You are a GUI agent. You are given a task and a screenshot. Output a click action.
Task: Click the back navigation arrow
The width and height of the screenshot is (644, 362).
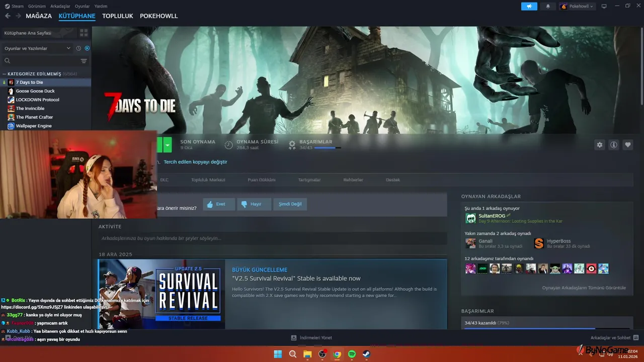(8, 16)
